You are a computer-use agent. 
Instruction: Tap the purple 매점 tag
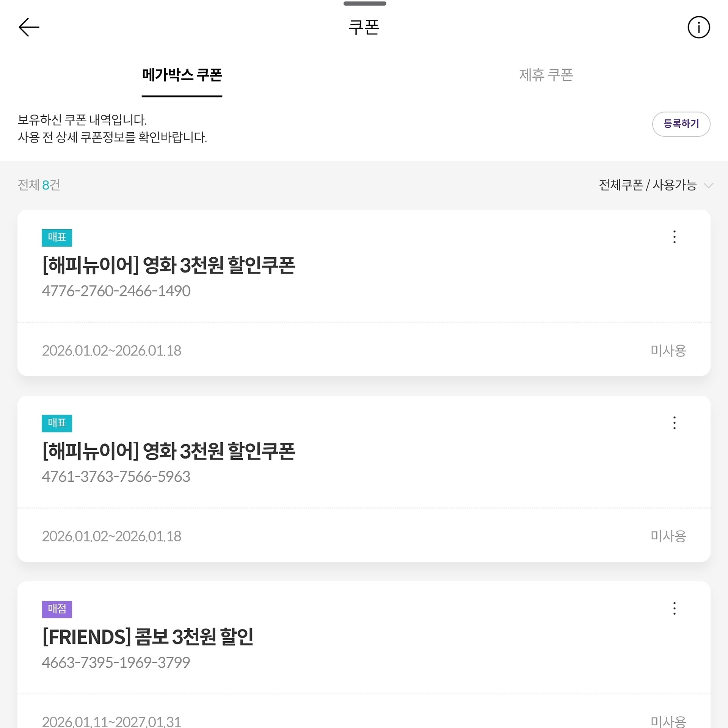point(57,609)
